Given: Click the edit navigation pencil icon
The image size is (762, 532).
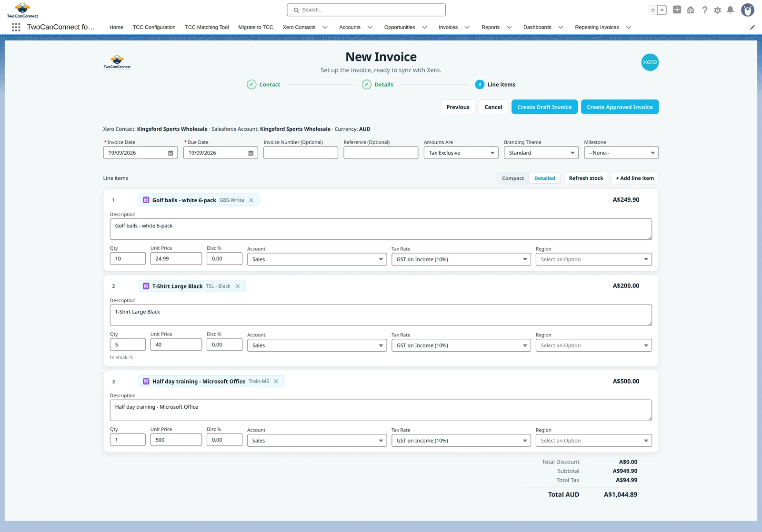Looking at the screenshot, I should click(x=752, y=27).
